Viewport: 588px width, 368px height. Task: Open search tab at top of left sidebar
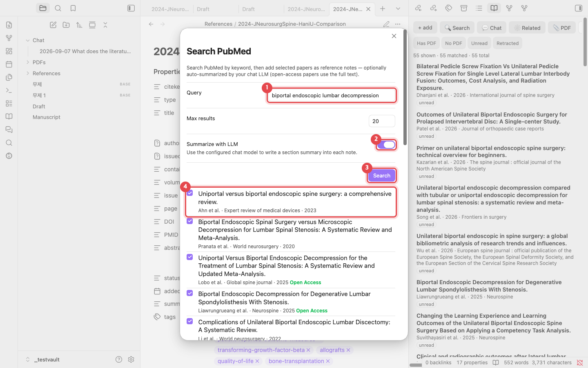click(x=58, y=8)
